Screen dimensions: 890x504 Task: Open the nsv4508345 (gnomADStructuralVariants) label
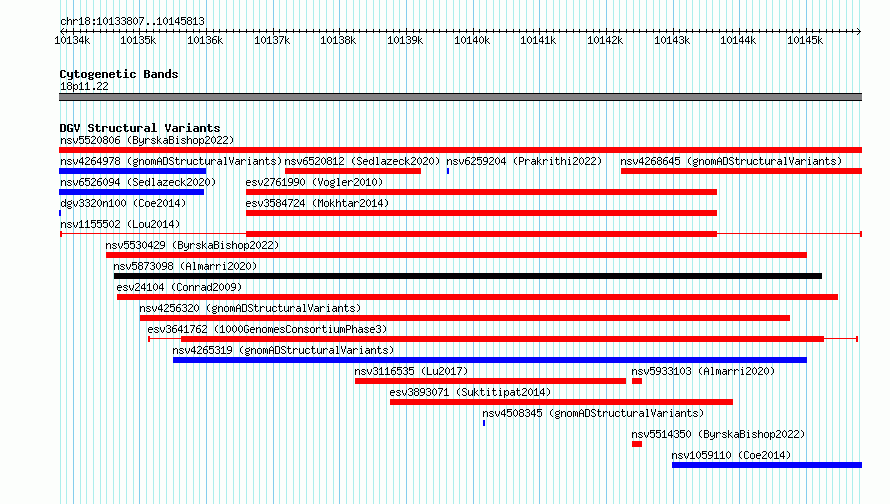pyautogui.click(x=593, y=413)
